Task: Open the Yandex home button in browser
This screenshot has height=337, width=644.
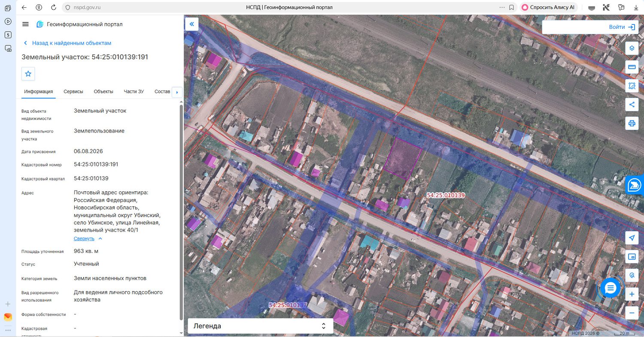Action: pyautogui.click(x=39, y=7)
